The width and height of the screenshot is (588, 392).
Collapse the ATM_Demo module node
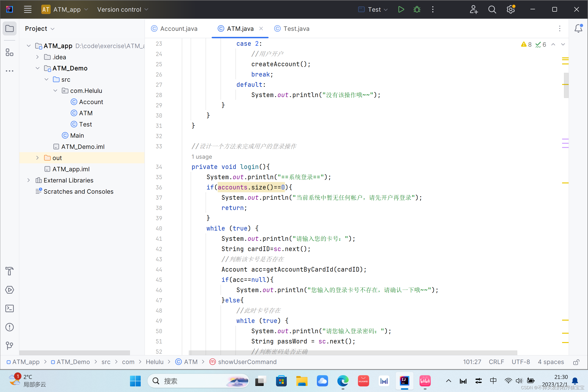37,68
